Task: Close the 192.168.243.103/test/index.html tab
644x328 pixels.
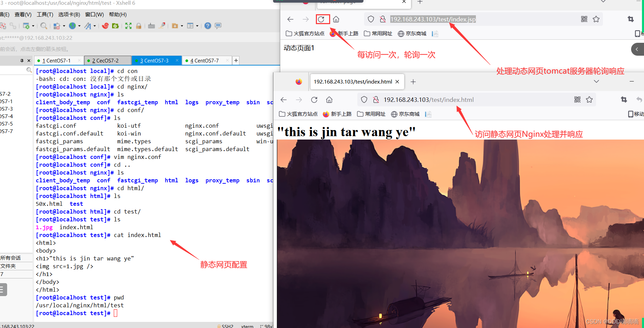Action: 397,82
